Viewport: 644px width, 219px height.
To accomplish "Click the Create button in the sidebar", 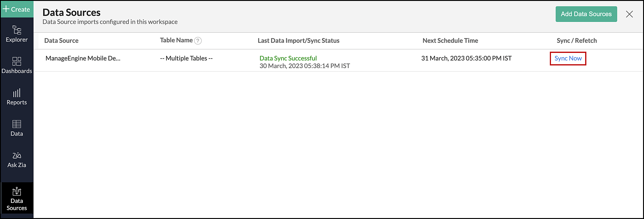I will [17, 9].
